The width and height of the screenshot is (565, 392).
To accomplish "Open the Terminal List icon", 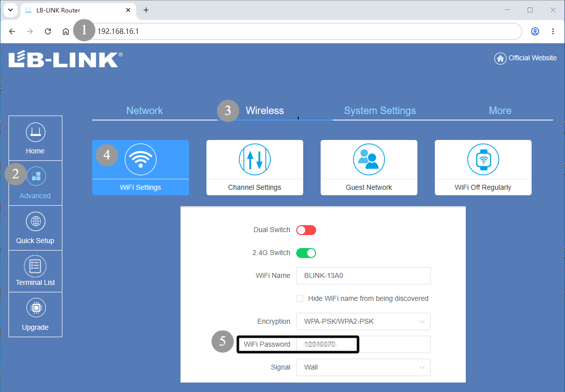I will 35,266.
